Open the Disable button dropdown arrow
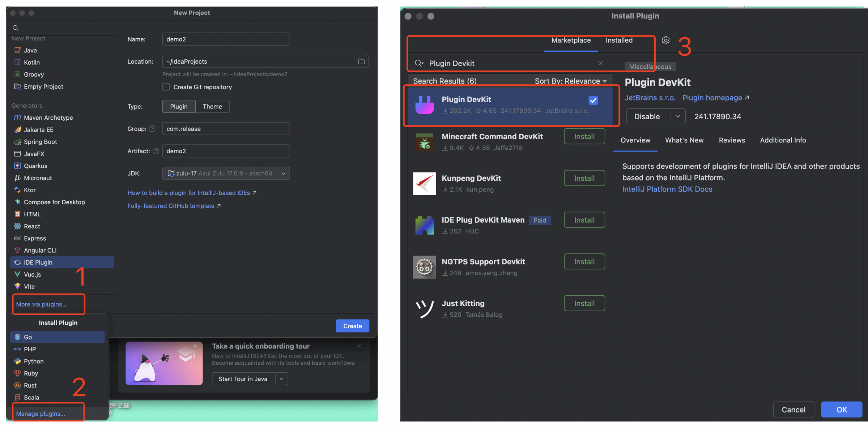 (677, 116)
